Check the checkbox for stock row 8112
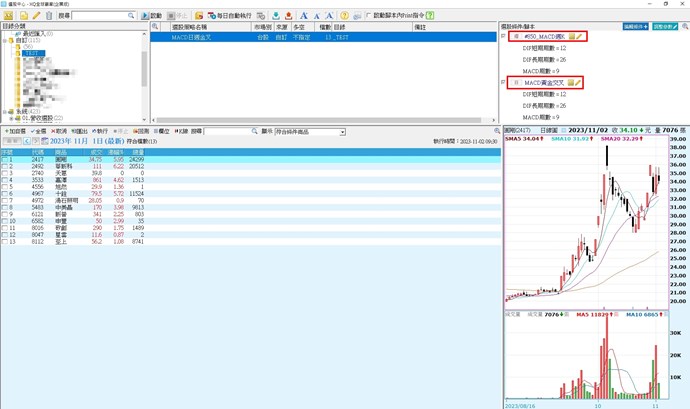This screenshot has height=409, width=690. coord(5,241)
